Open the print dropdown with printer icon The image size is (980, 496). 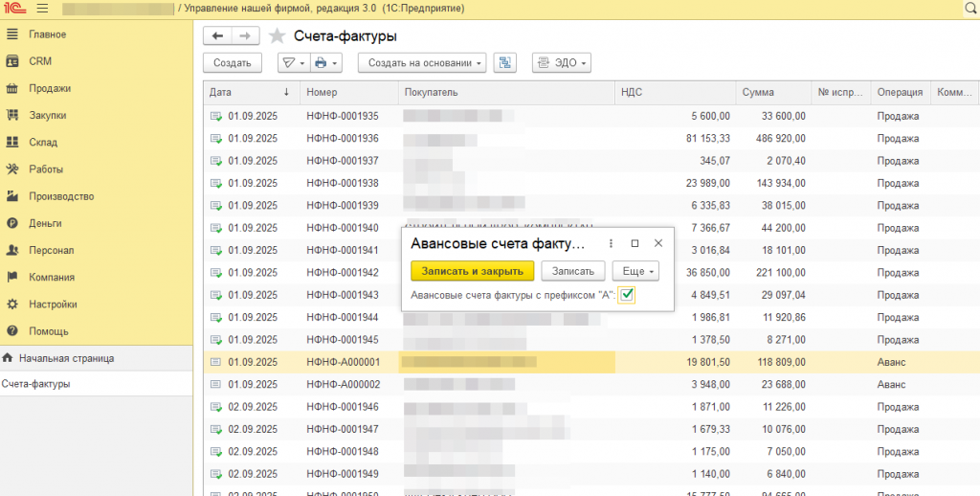[x=326, y=62]
